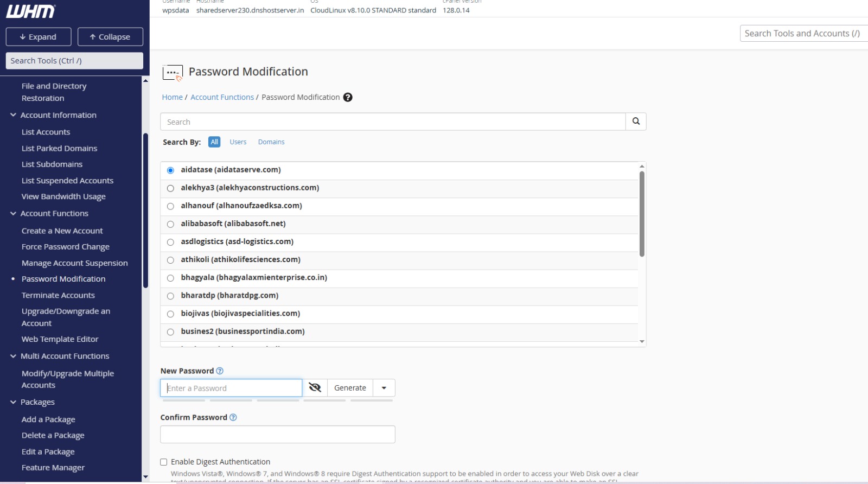
Task: Open the Account Functions breadcrumb link
Action: (222, 97)
